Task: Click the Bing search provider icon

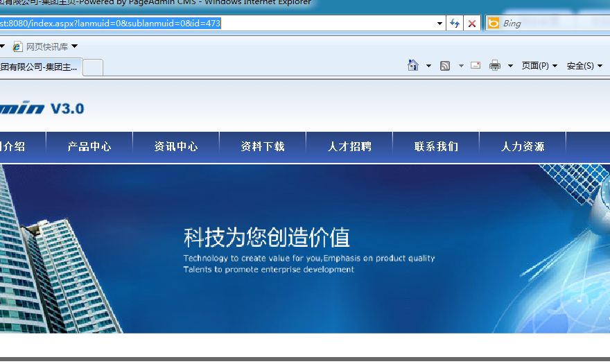Action: pos(494,24)
